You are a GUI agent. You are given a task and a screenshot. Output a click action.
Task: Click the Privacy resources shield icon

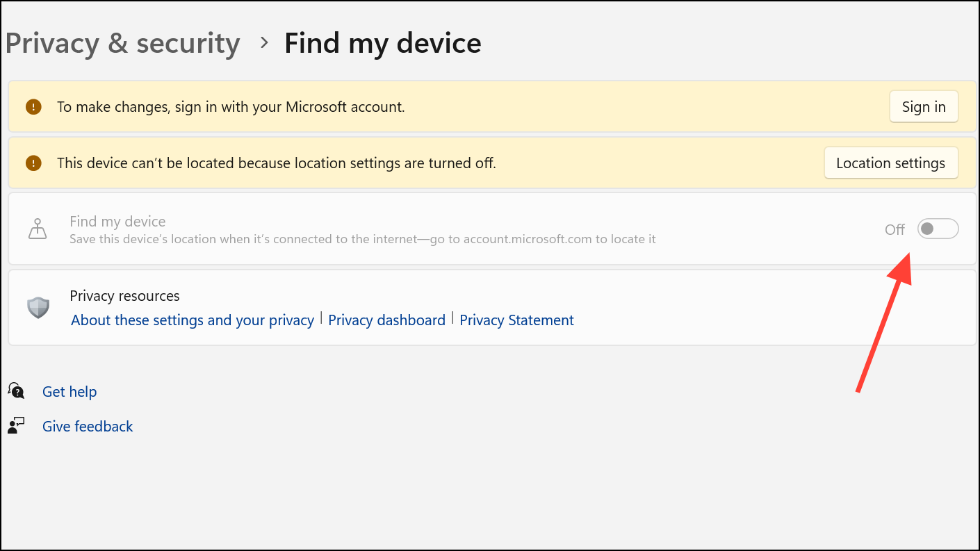click(38, 307)
